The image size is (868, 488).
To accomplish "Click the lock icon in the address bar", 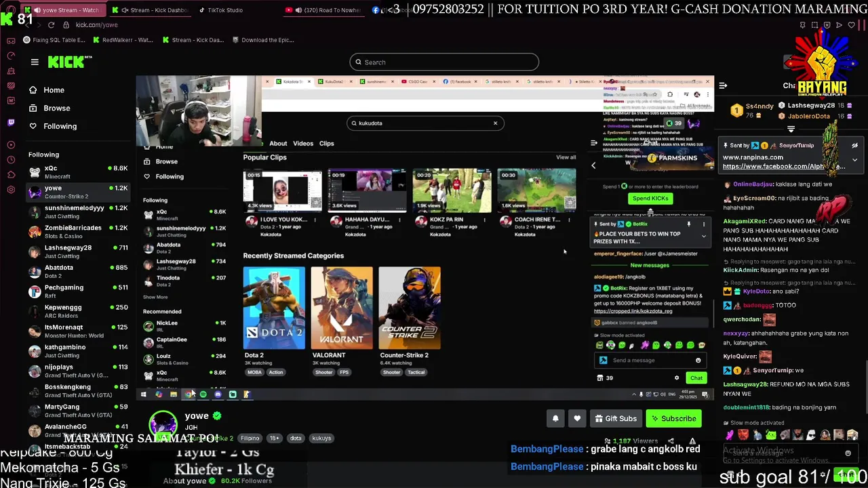I will (x=66, y=25).
